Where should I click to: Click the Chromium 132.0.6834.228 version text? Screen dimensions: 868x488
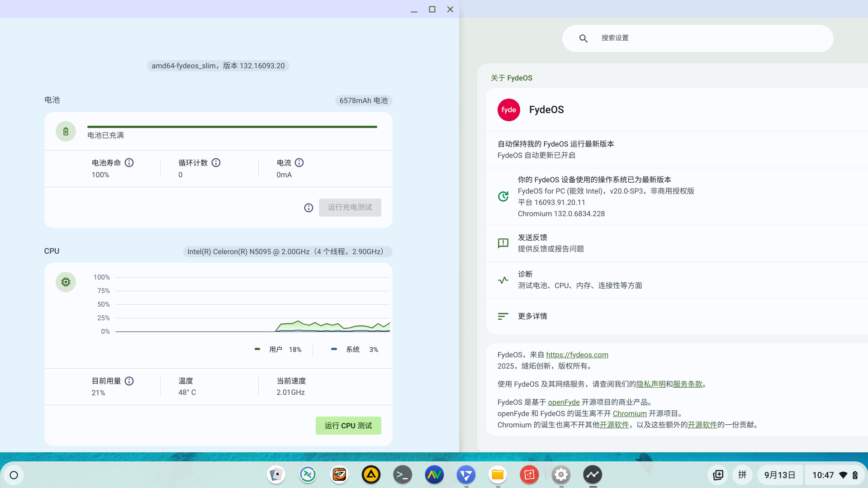pyautogui.click(x=561, y=213)
